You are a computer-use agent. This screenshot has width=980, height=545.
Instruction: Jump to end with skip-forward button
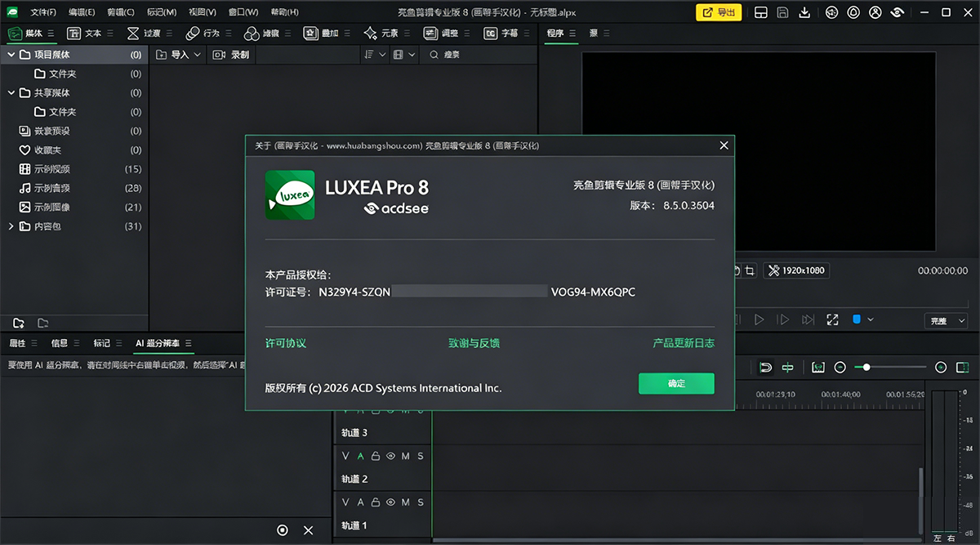(x=808, y=320)
